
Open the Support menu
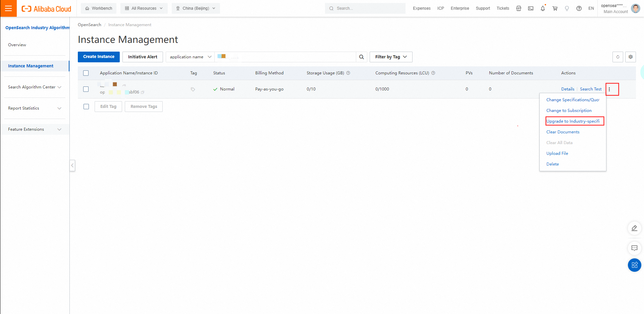tap(483, 8)
